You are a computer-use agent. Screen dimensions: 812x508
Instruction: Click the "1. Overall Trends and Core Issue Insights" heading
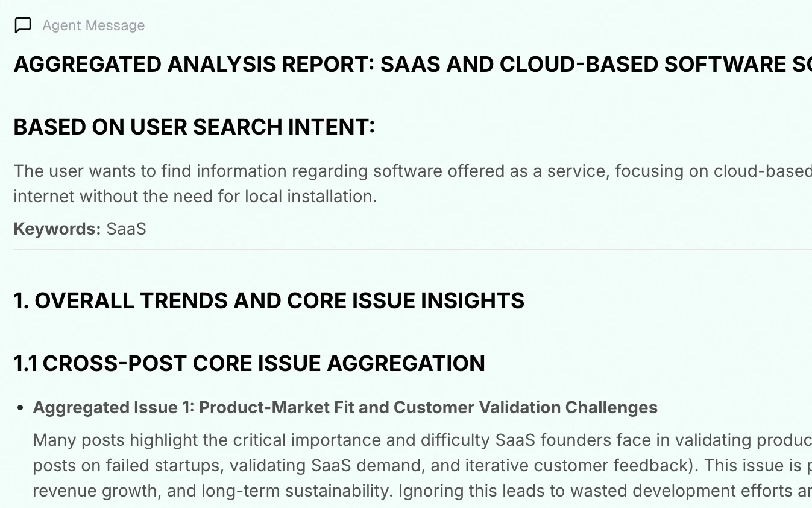point(269,300)
